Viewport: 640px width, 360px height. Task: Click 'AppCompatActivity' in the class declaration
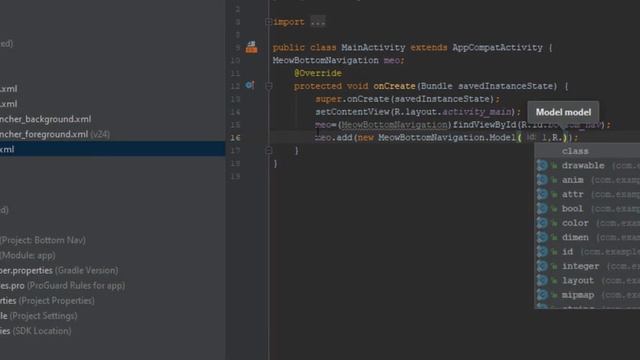pyautogui.click(x=497, y=47)
